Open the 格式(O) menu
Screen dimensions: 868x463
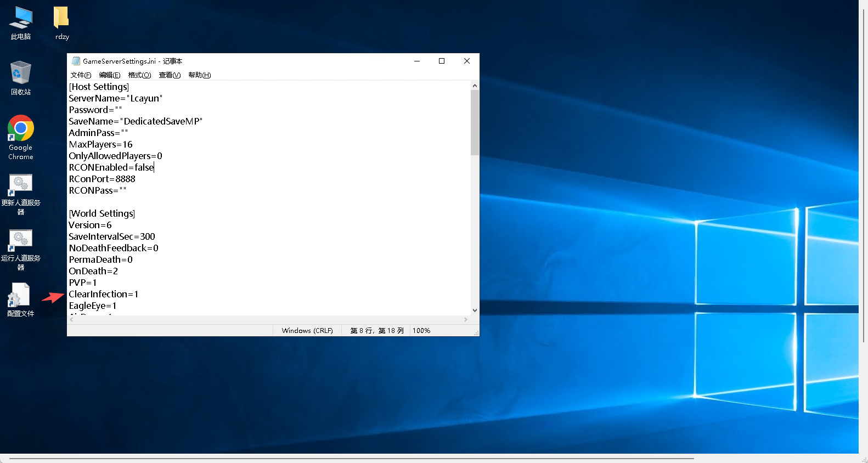click(x=139, y=75)
